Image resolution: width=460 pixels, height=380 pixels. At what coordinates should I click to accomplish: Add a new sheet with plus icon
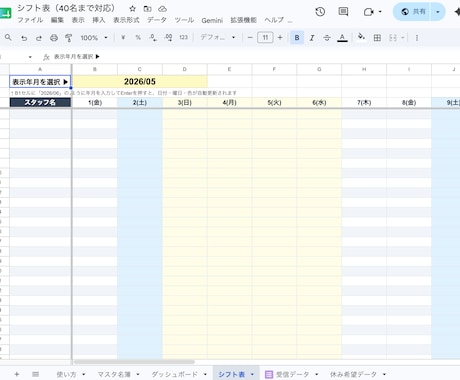[x=17, y=374]
